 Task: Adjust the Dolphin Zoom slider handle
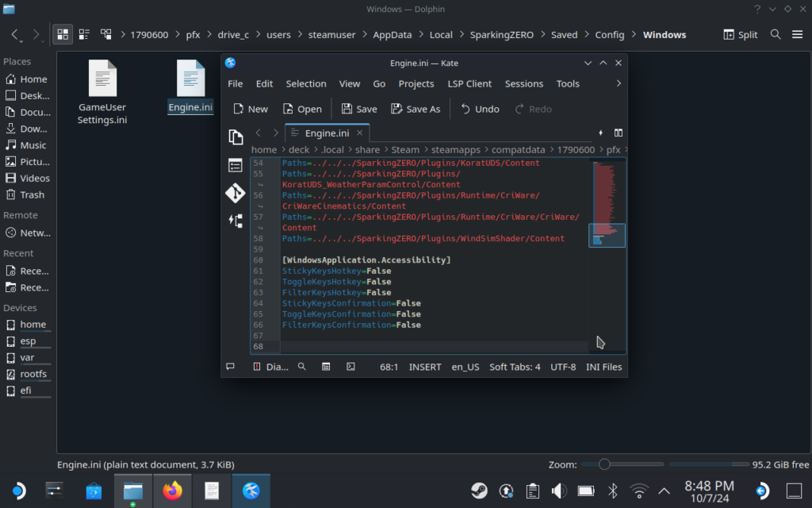click(603, 464)
